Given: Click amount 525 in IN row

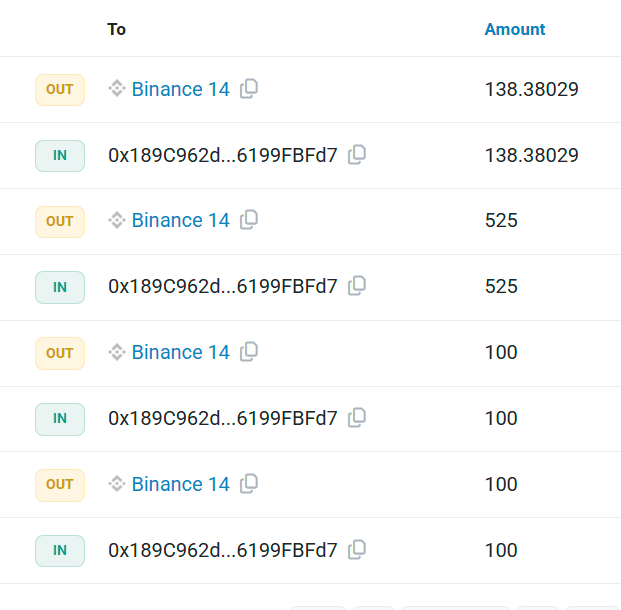Looking at the screenshot, I should point(501,286).
